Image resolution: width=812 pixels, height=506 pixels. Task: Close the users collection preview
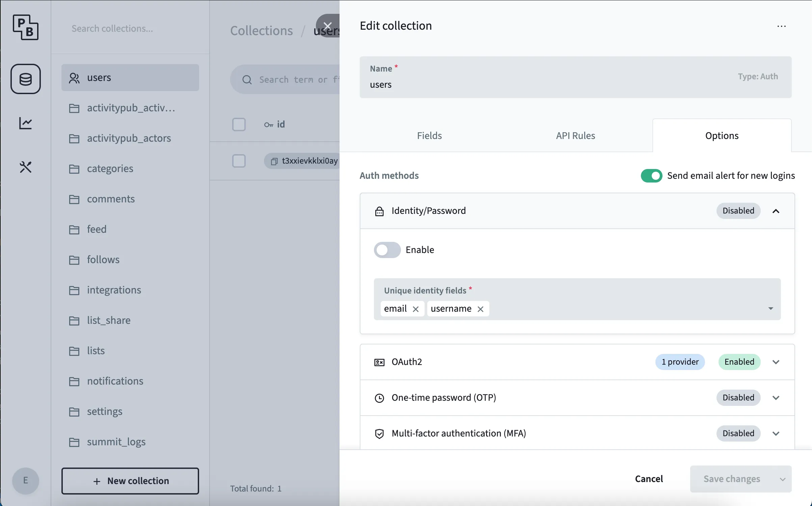(x=327, y=26)
